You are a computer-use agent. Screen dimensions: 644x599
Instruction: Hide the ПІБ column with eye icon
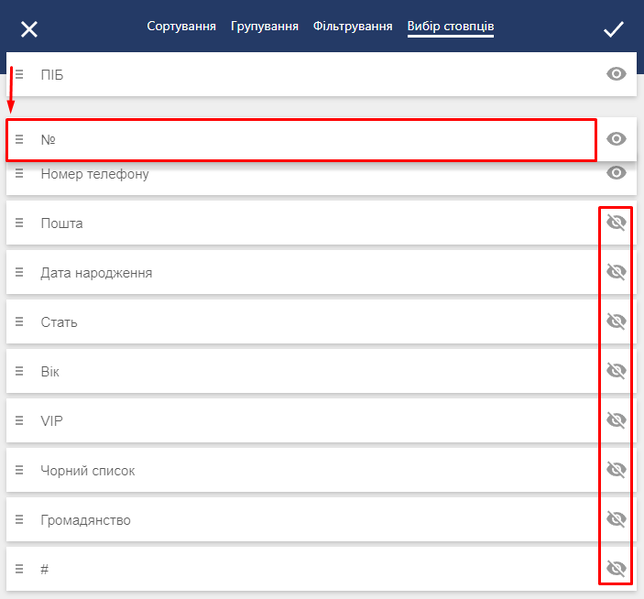tap(616, 73)
